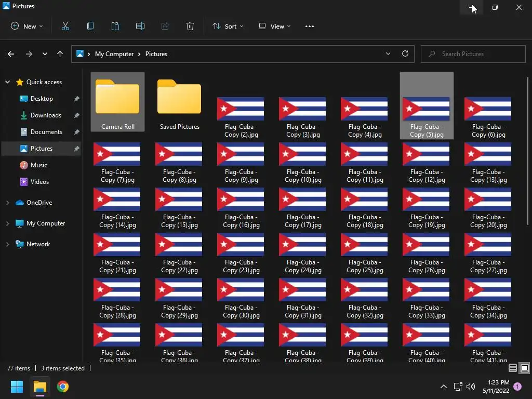The image size is (532, 399).
Task: Select Downloads in Quick access
Action: pos(46,115)
